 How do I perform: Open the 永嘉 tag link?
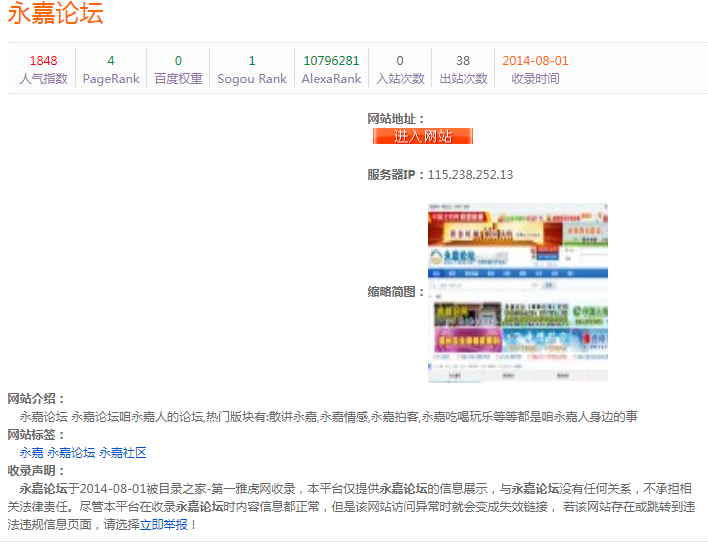tap(32, 452)
